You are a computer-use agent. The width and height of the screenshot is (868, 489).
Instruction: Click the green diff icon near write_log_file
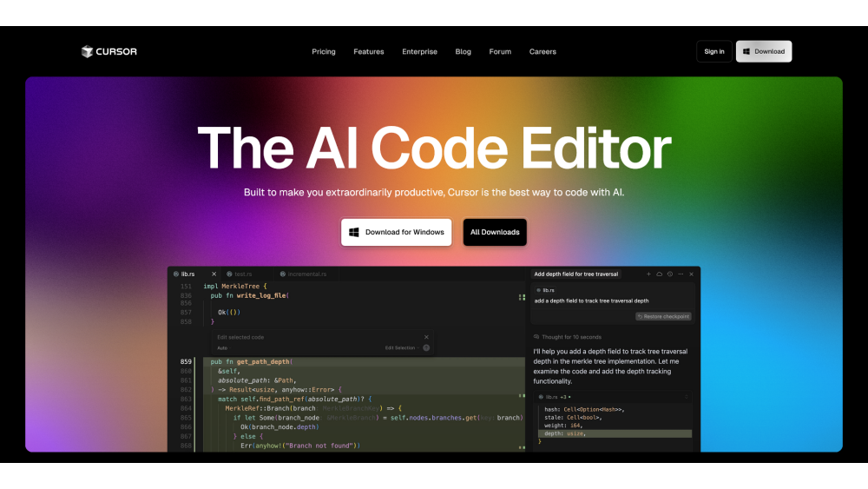tap(522, 297)
